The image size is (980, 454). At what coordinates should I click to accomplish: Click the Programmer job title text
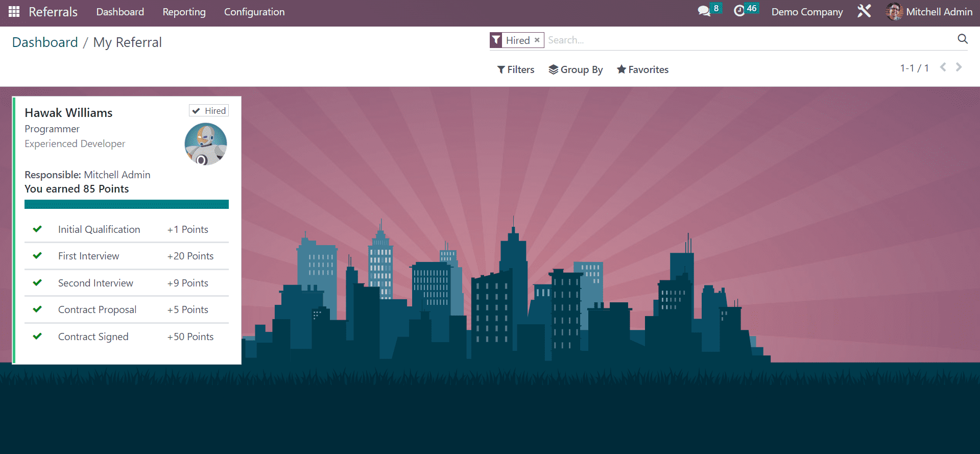click(x=52, y=129)
